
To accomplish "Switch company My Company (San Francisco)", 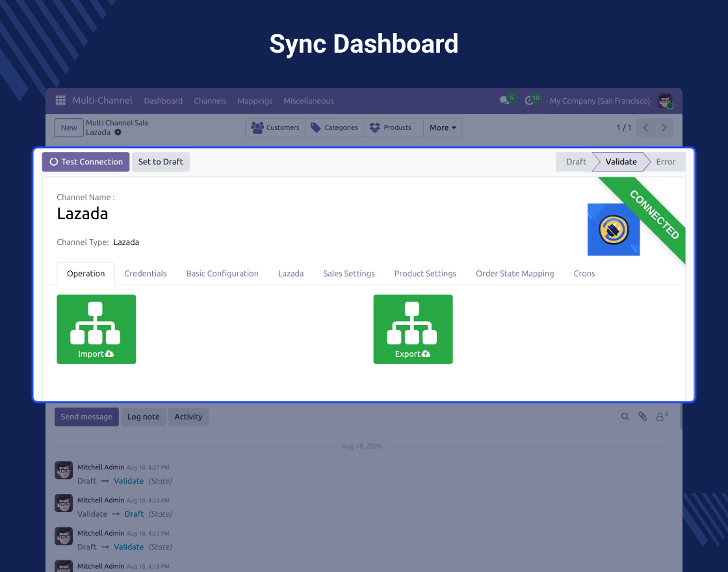I will coord(599,101).
